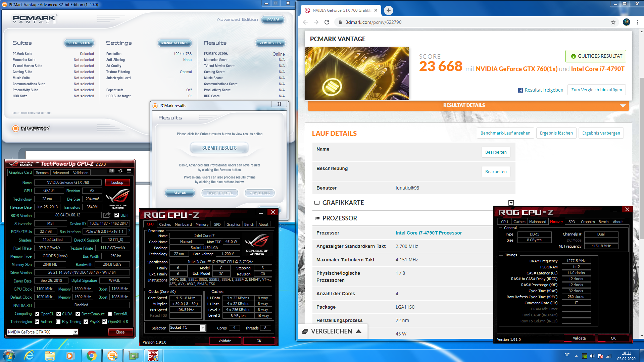Image resolution: width=644 pixels, height=362 pixels.
Task: Click Ergebnis löschen button
Action: tap(556, 133)
